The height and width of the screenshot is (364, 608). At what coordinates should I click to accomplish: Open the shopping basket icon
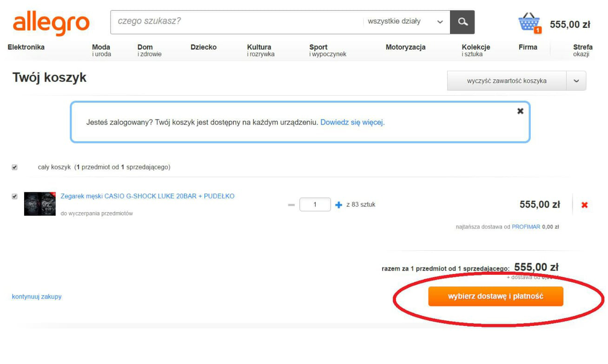tap(530, 23)
